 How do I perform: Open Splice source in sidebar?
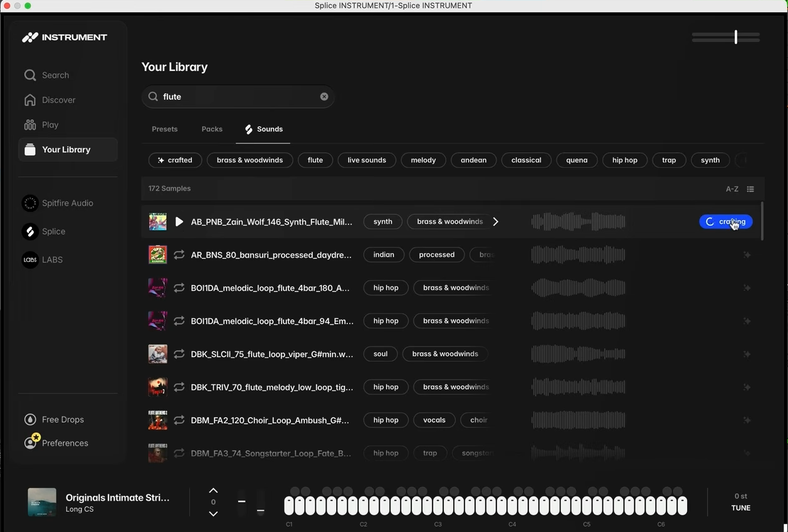[x=44, y=232]
